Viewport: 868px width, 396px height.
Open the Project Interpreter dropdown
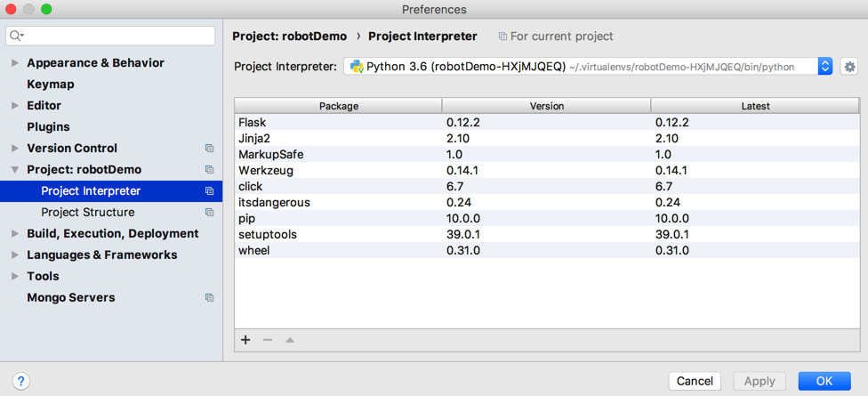587,67
